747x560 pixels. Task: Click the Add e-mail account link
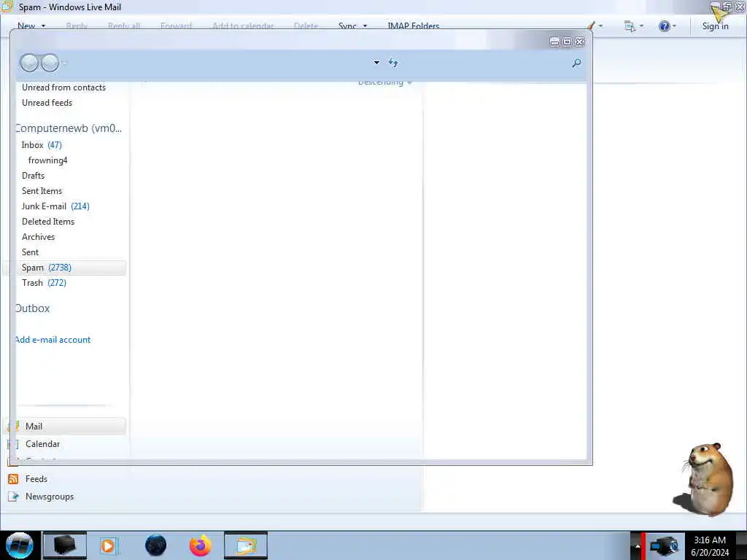tap(53, 340)
